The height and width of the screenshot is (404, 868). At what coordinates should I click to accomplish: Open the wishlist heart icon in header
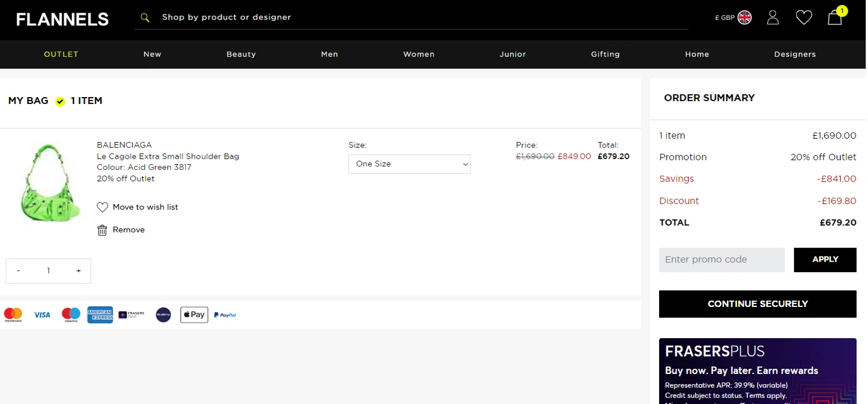click(x=804, y=18)
